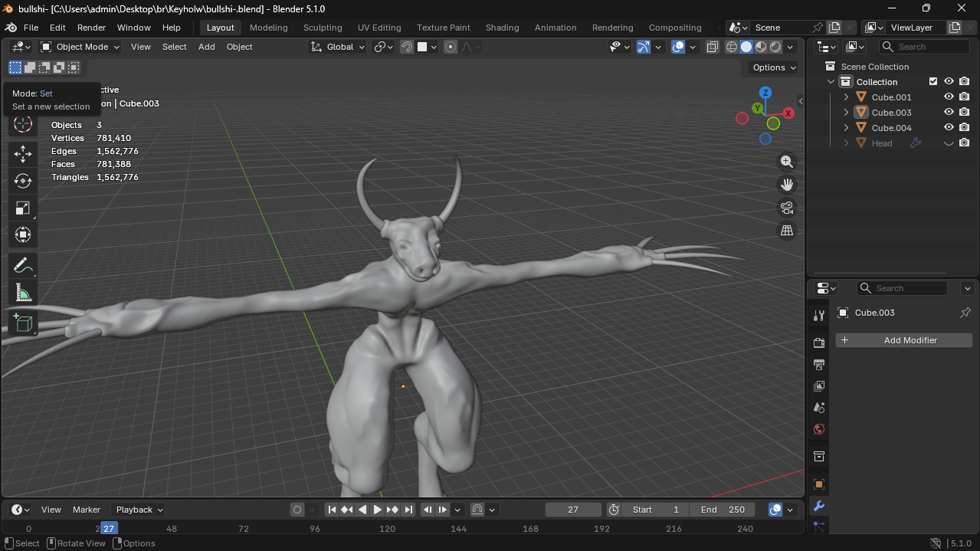The height and width of the screenshot is (551, 980).
Task: Open the Playback dropdown in timeline
Action: (x=139, y=510)
